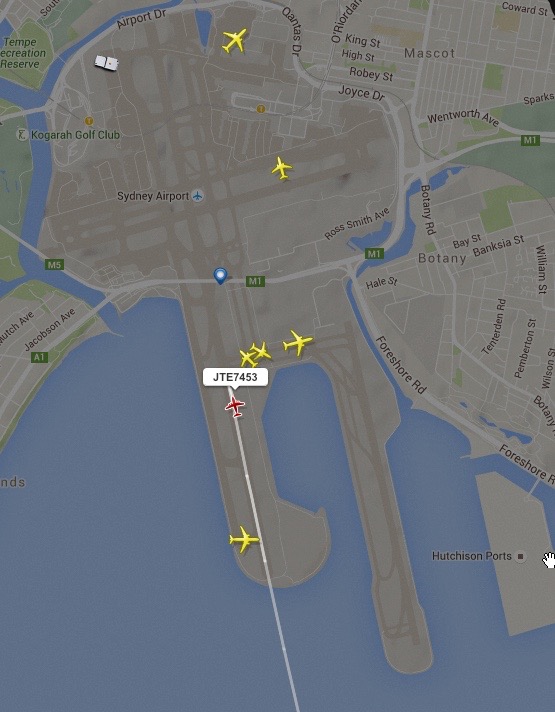Click the orange marker above Kogarah Golf Club
The width and height of the screenshot is (555, 712).
(x=89, y=121)
